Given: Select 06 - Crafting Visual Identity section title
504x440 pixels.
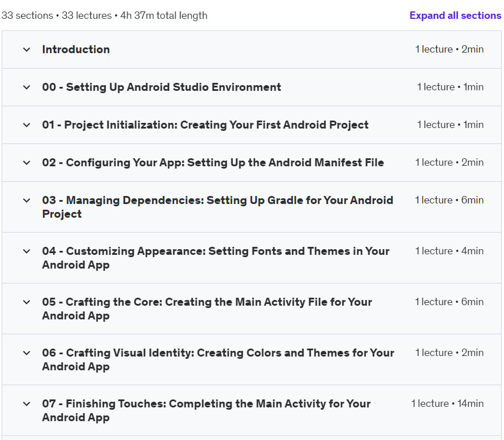Looking at the screenshot, I should pyautogui.click(x=218, y=359).
